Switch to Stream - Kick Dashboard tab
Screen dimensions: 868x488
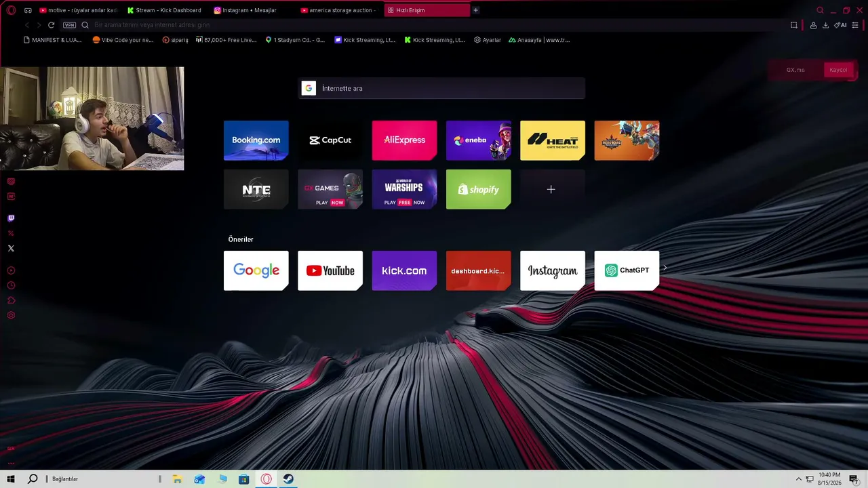165,10
